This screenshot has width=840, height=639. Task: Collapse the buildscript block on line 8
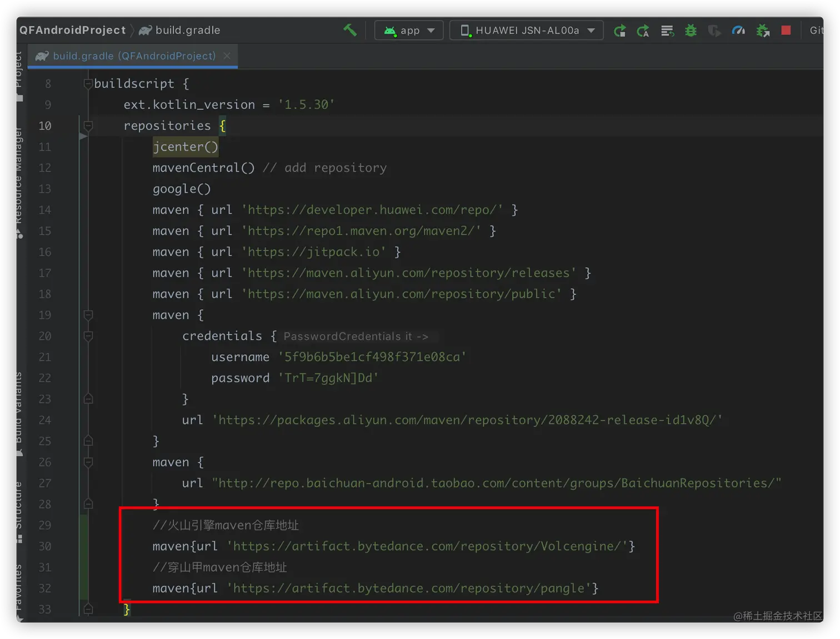click(x=88, y=83)
